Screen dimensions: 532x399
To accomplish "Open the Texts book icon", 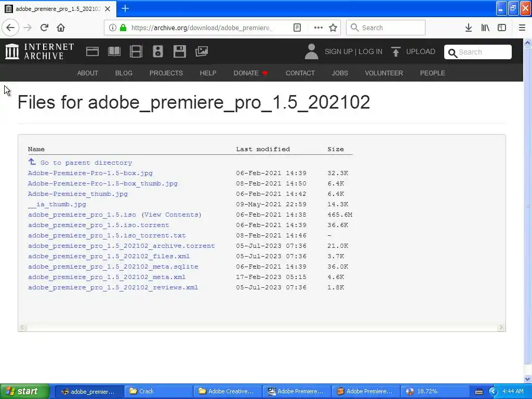I will pos(114,51).
